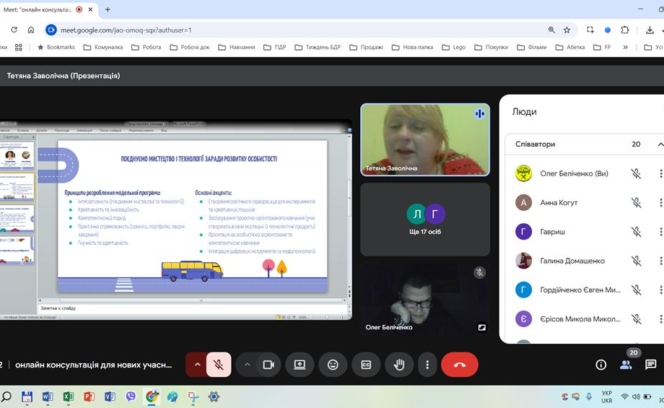Open more options three-dot menu in call bar
This screenshot has width=664, height=408.
pyautogui.click(x=427, y=365)
